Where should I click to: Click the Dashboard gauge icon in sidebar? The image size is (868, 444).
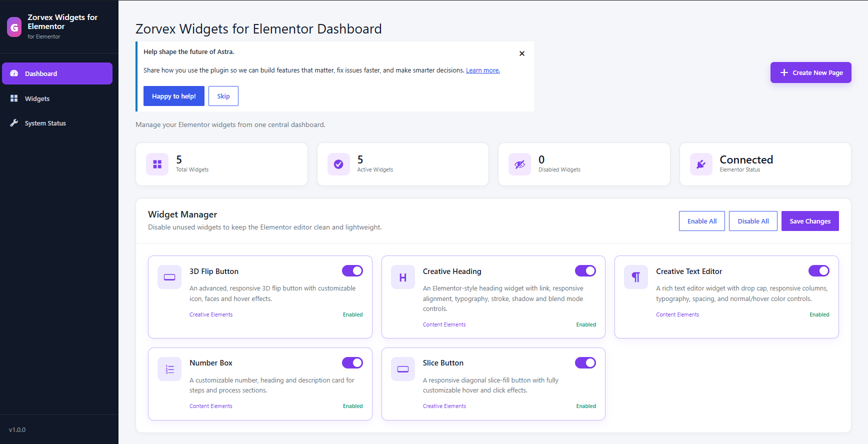pos(14,73)
